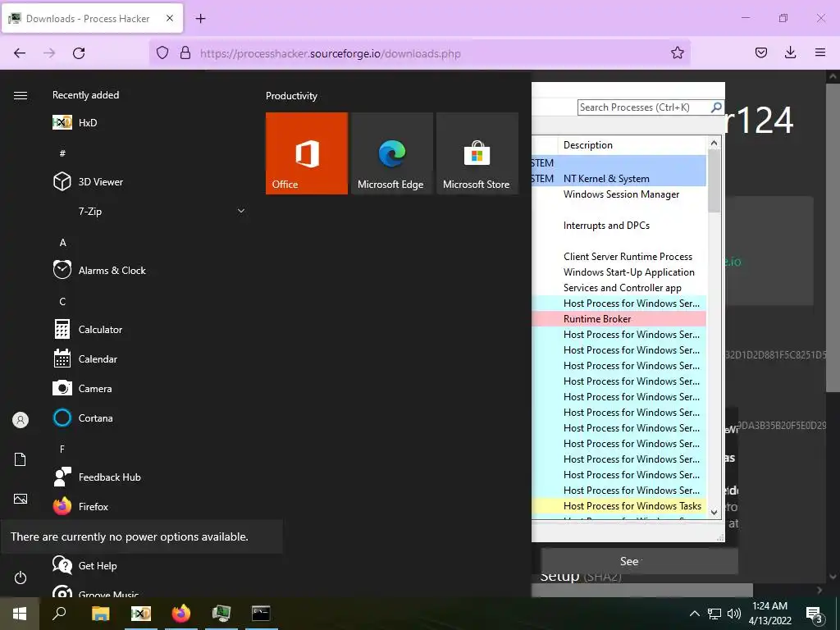Select the Runtime Broker row
Viewport: 840px width, 630px height.
pos(619,319)
